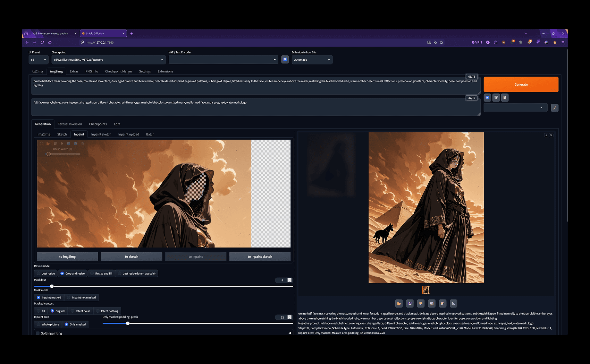Click the 'to sketch' button
590x364 pixels.
coord(132,257)
